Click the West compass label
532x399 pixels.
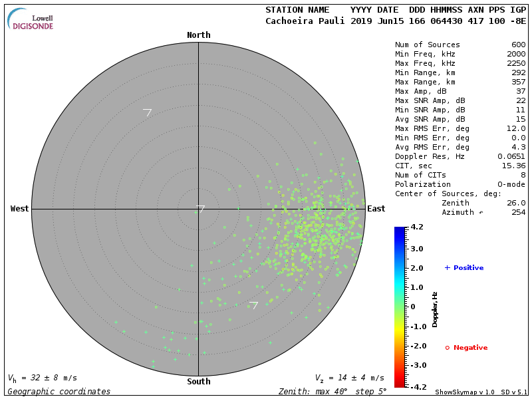point(20,209)
